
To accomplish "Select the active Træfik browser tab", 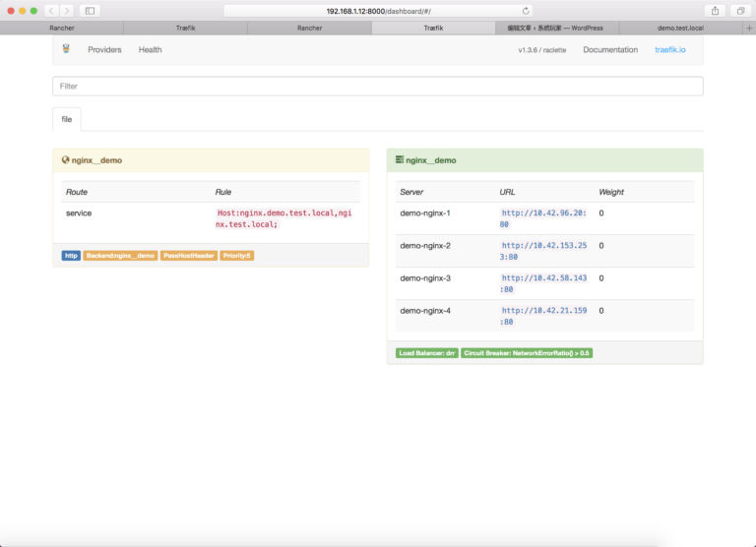I will [x=433, y=28].
